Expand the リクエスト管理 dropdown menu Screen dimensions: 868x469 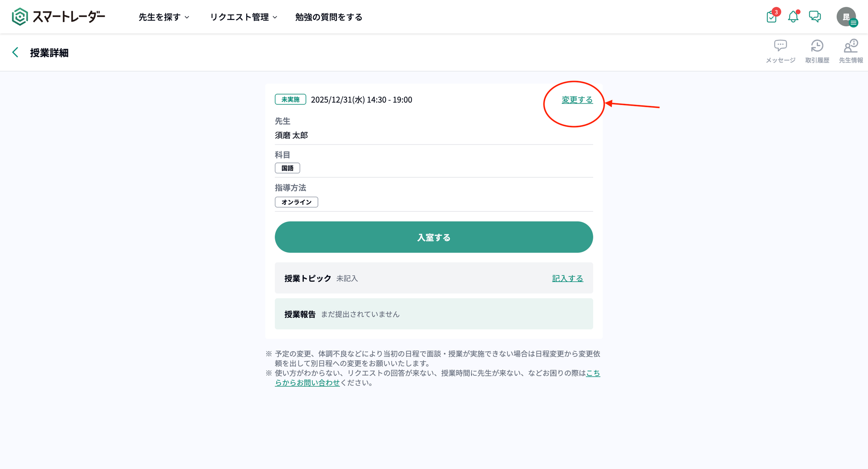pos(244,17)
